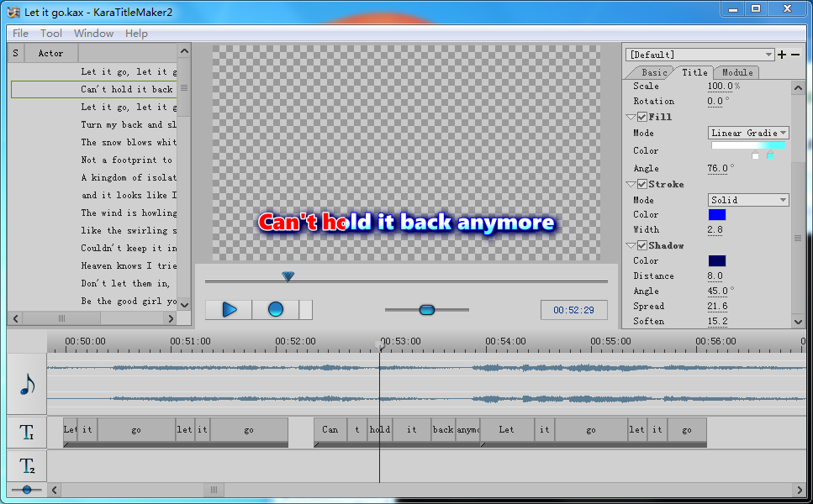
Task: Select the 'hold' word block on timeline
Action: point(379,430)
